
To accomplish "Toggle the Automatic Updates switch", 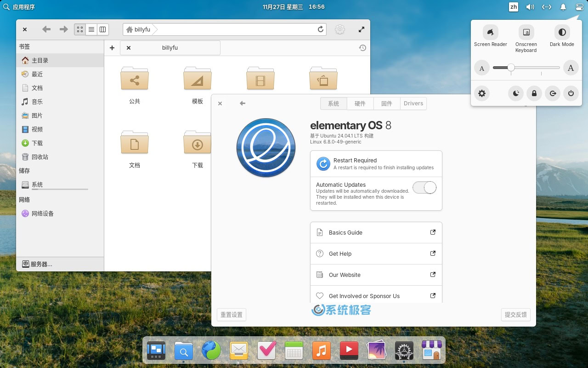I will [x=424, y=187].
